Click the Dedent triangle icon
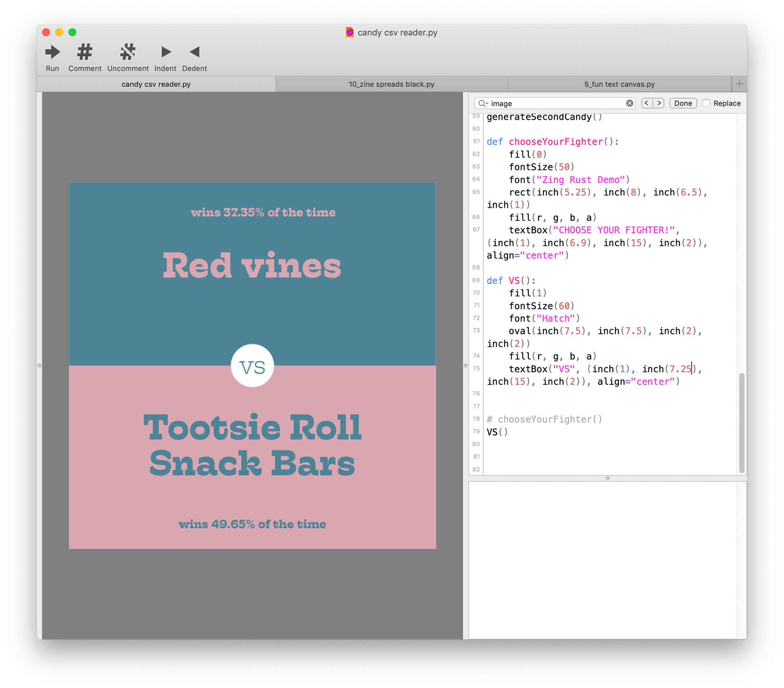784x688 pixels. pyautogui.click(x=194, y=52)
